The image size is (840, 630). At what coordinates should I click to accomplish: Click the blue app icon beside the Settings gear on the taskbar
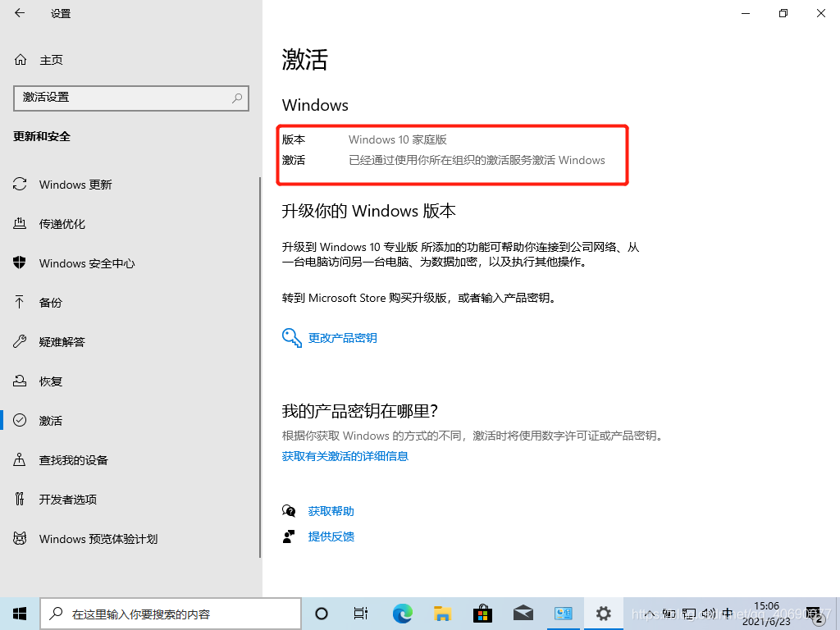click(x=563, y=614)
